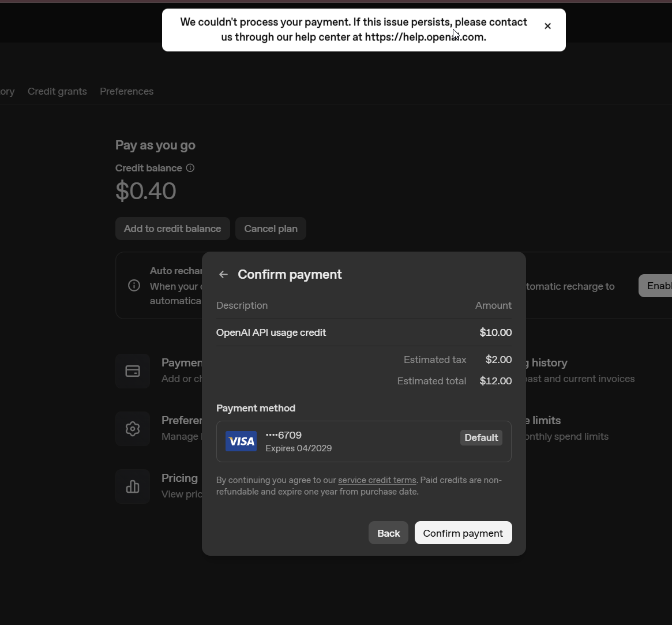The image size is (672, 625).
Task: Click the Cancel plan button
Action: 271,229
